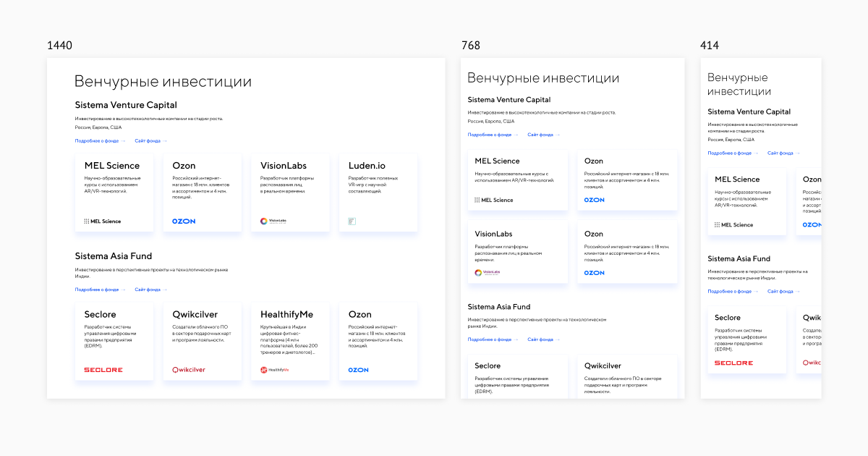Click the 'MEL Science' card title in 768 frame
868x456 pixels.
point(498,161)
